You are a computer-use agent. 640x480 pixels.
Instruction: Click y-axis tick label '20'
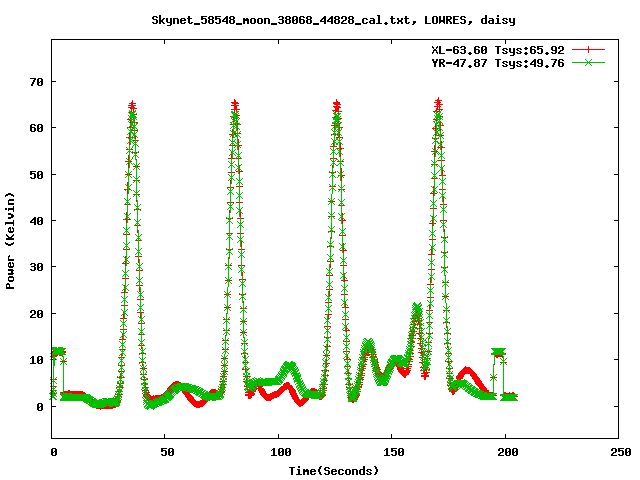36,314
